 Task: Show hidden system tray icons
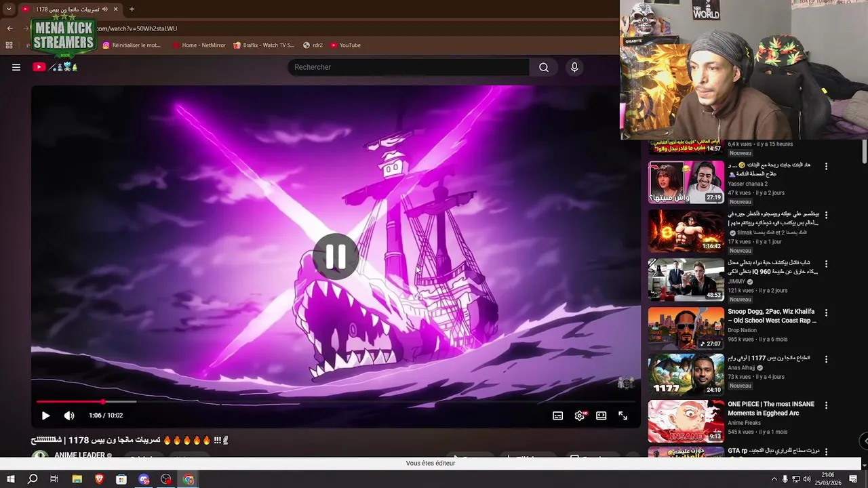774,479
